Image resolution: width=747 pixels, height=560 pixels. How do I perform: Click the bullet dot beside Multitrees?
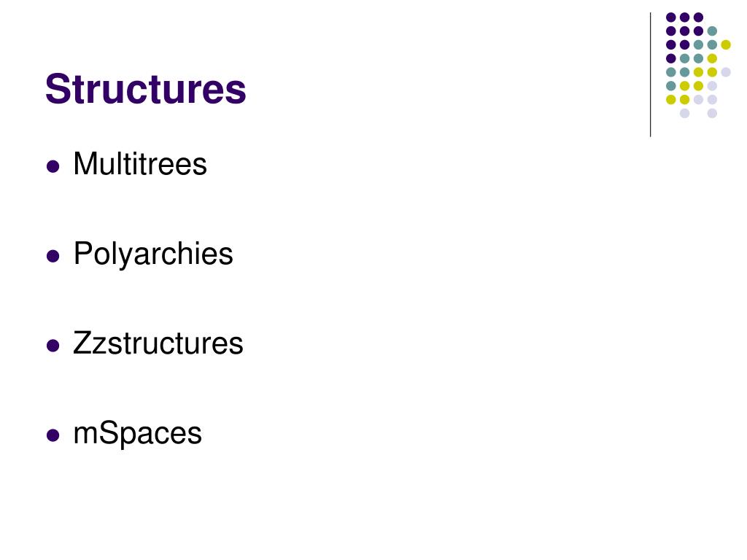click(x=53, y=166)
